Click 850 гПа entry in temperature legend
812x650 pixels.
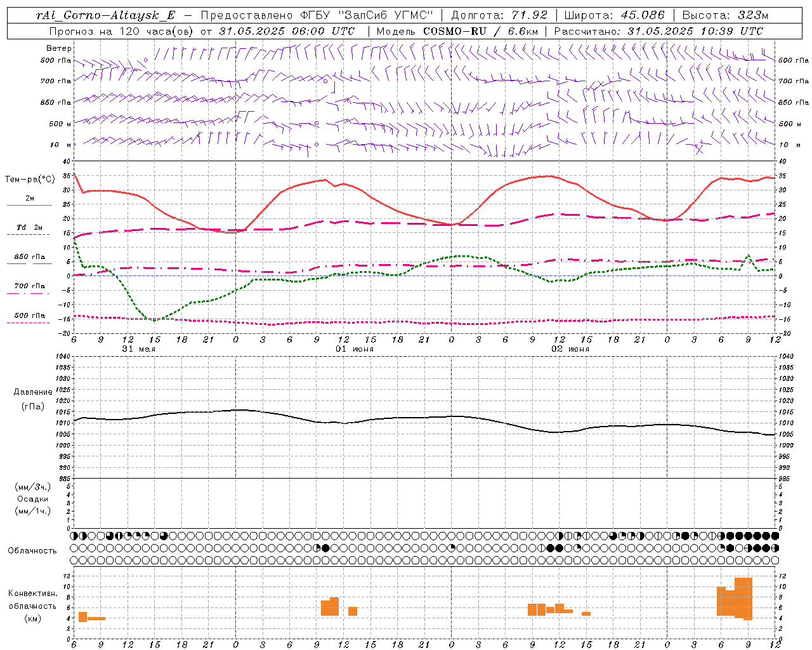(x=30, y=257)
